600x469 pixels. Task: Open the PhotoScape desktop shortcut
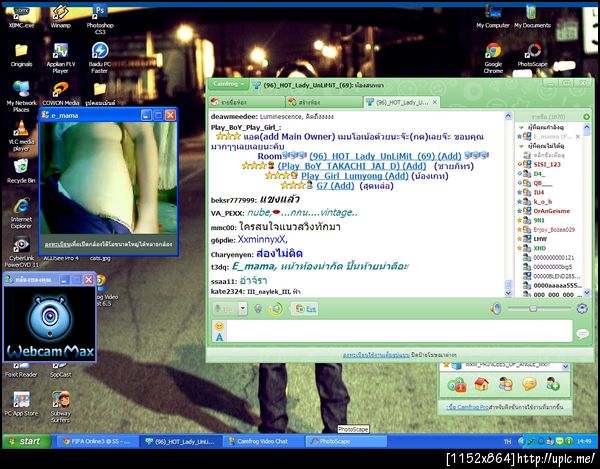[532, 55]
